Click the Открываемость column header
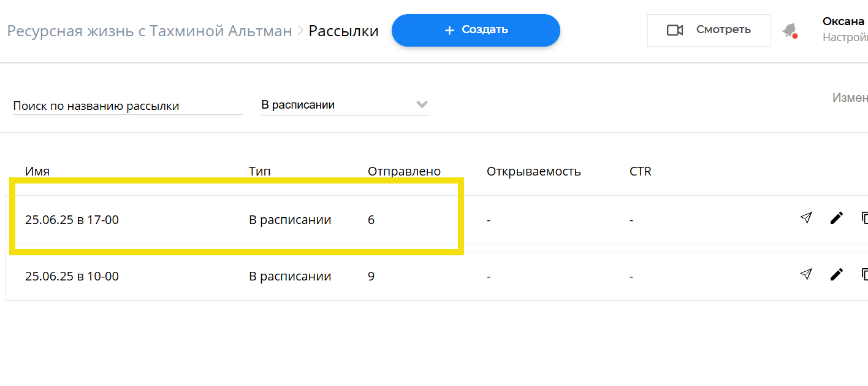This screenshot has height=386, width=868. (533, 171)
